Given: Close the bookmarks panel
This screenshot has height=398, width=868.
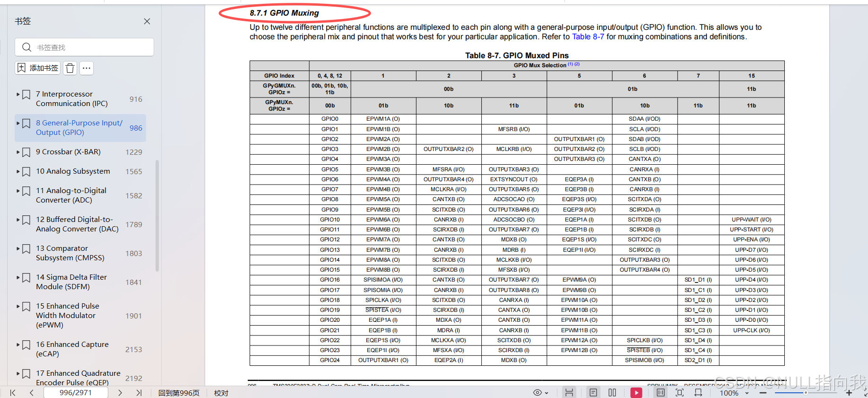Looking at the screenshot, I should coord(147,21).
